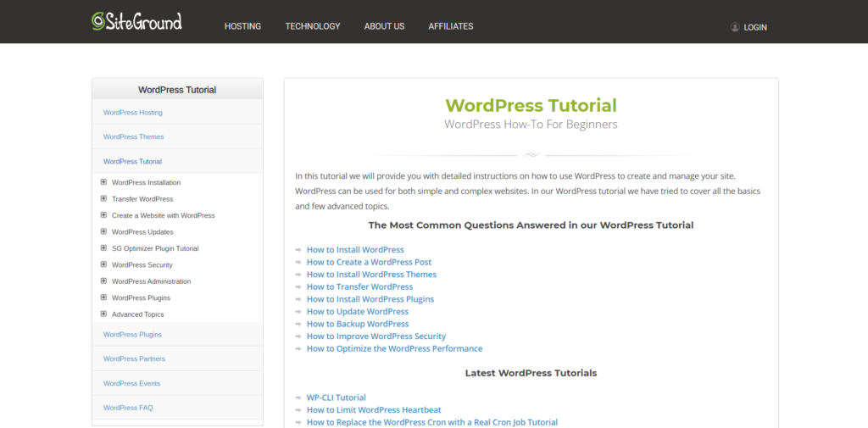Expand the WordPress Installation tree item
Viewport: 868px width, 428px height.
(103, 182)
